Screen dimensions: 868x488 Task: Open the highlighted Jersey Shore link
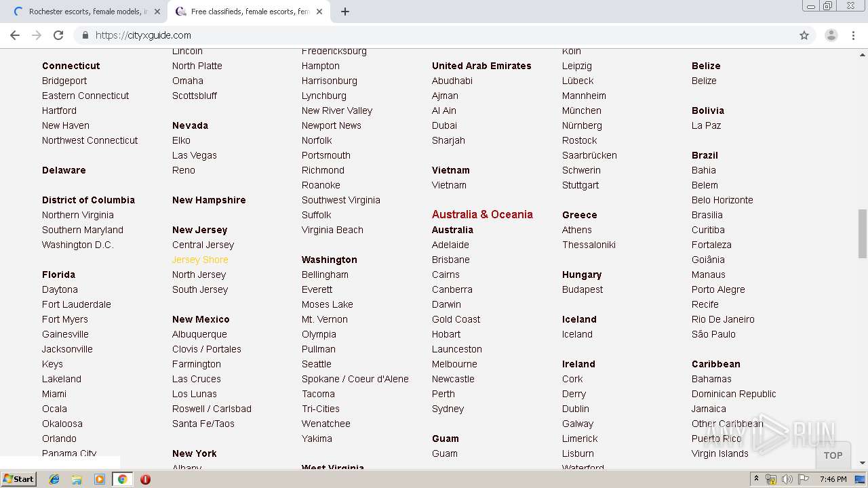[200, 260]
